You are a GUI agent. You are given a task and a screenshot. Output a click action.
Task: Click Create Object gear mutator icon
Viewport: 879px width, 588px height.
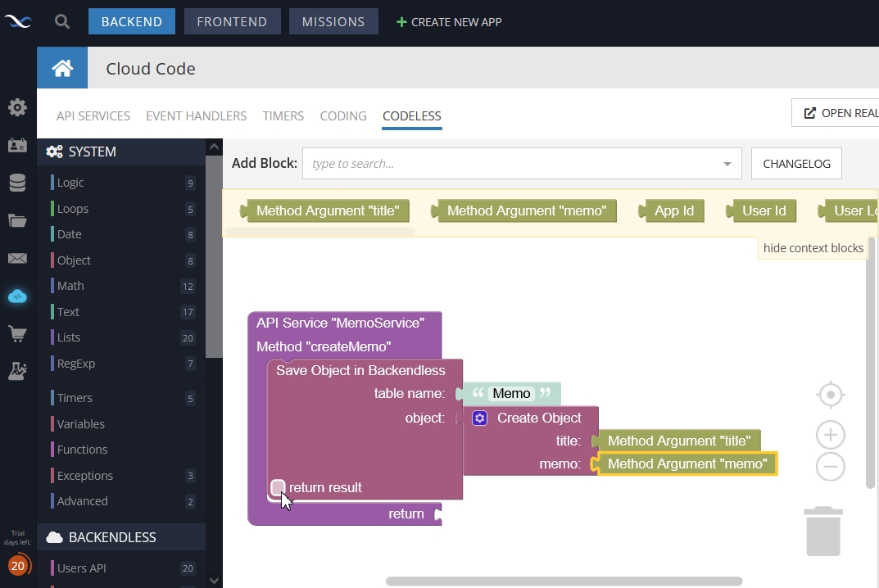click(479, 418)
